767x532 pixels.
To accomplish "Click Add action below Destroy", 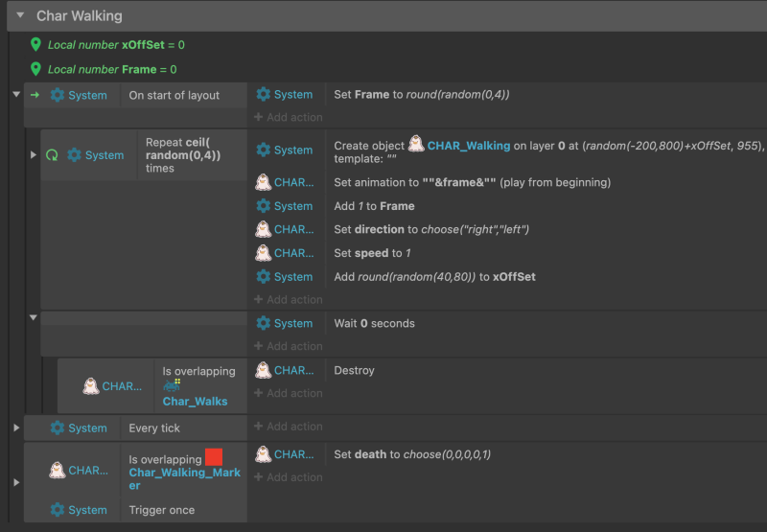I will pyautogui.click(x=289, y=393).
